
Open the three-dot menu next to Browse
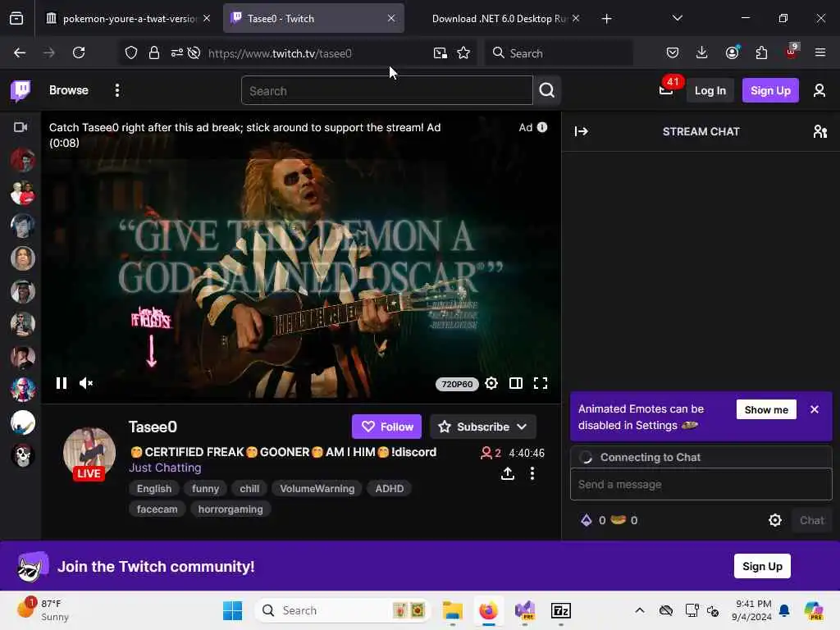(x=116, y=90)
